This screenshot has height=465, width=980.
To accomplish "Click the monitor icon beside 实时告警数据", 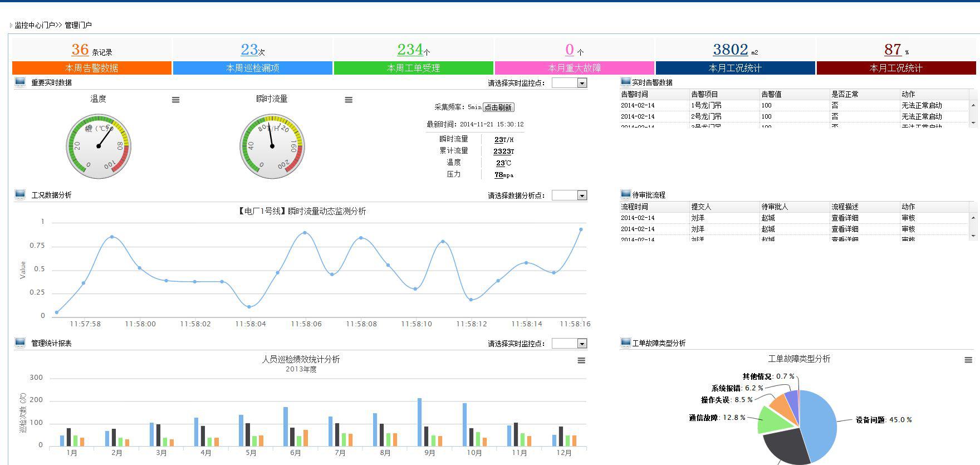I will 625,82.
